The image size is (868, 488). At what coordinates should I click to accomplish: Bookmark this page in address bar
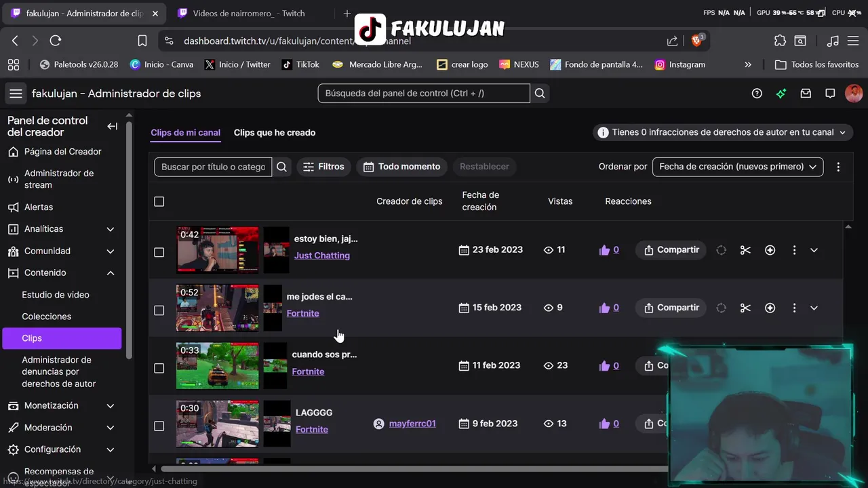[142, 41]
